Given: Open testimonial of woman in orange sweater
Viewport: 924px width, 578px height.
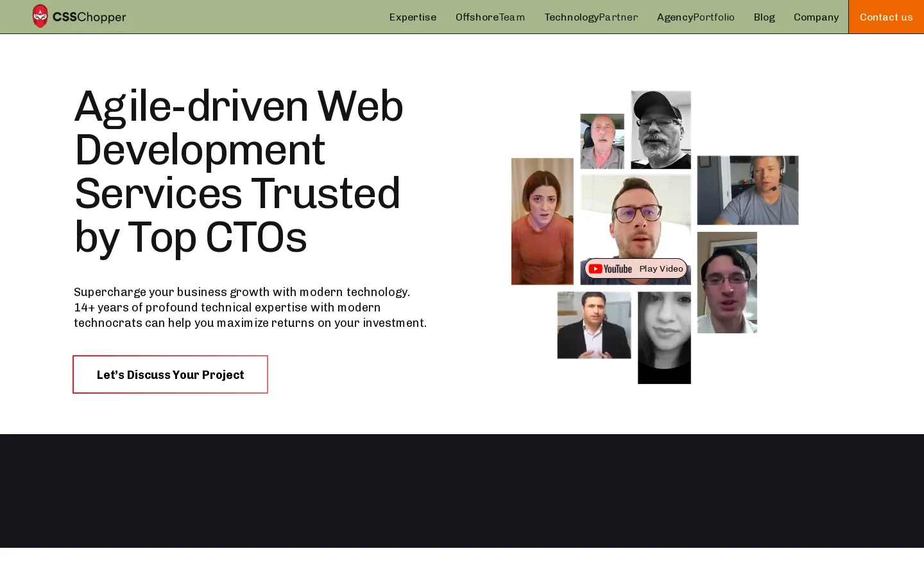Looking at the screenshot, I should point(542,221).
